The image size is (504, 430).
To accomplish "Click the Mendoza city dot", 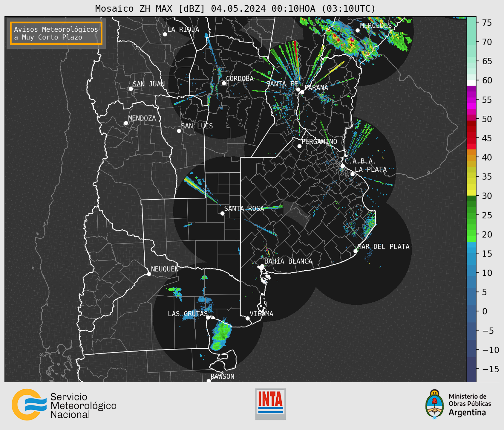I will pos(126,123).
